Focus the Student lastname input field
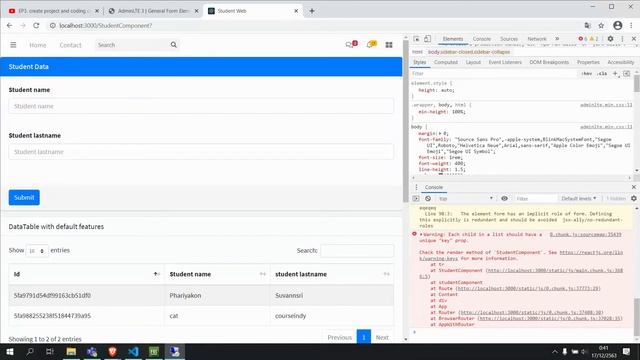Image resolution: width=640 pixels, height=360 pixels. tap(201, 152)
